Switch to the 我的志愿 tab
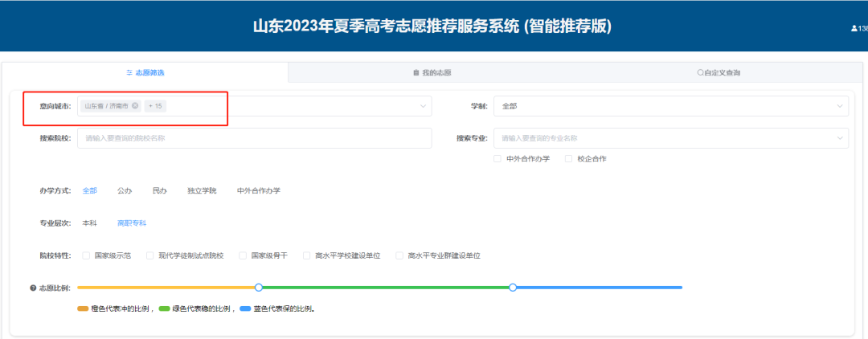Viewport: 868px width, 339px height. tap(432, 72)
